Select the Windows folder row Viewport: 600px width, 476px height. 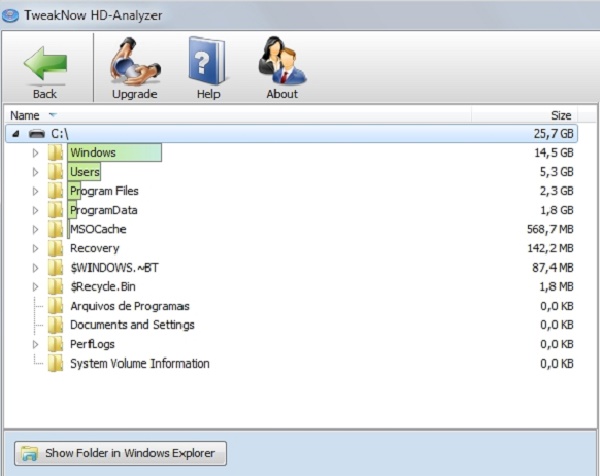coord(291,153)
